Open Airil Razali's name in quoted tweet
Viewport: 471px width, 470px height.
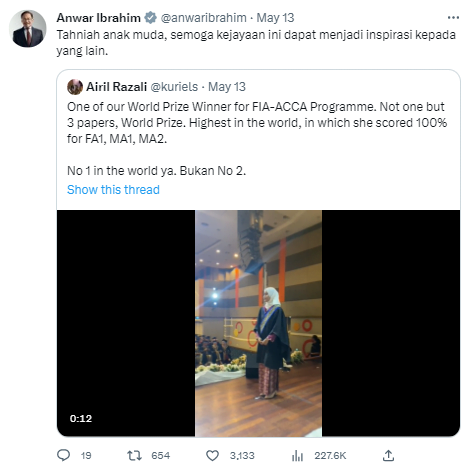pos(116,87)
